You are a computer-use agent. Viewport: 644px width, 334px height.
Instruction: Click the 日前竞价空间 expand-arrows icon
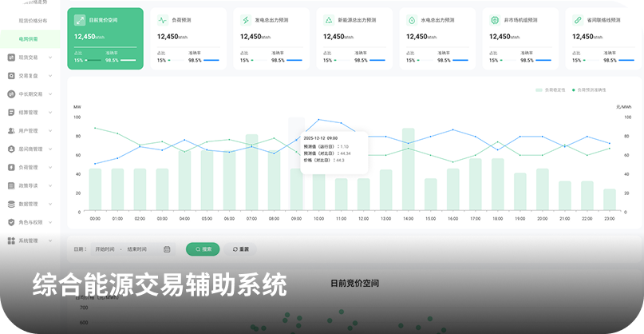(x=80, y=20)
